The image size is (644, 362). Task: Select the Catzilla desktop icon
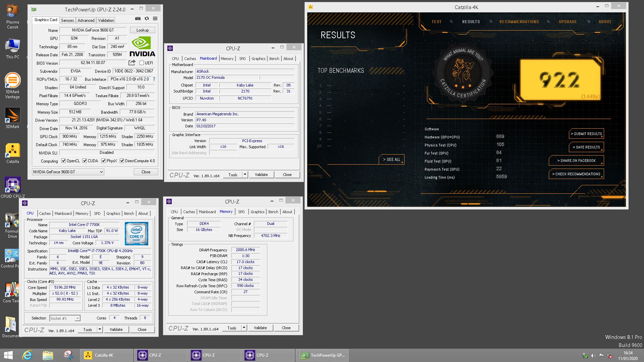[12, 153]
